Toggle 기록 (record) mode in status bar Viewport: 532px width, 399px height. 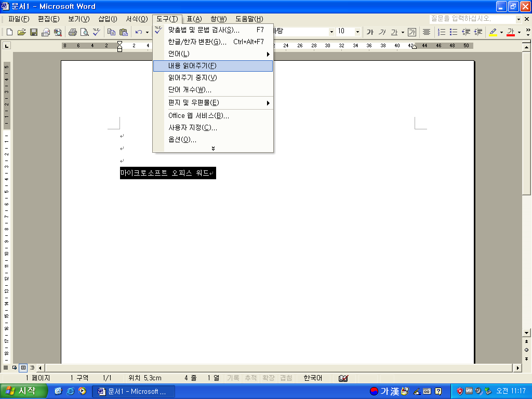[233, 378]
